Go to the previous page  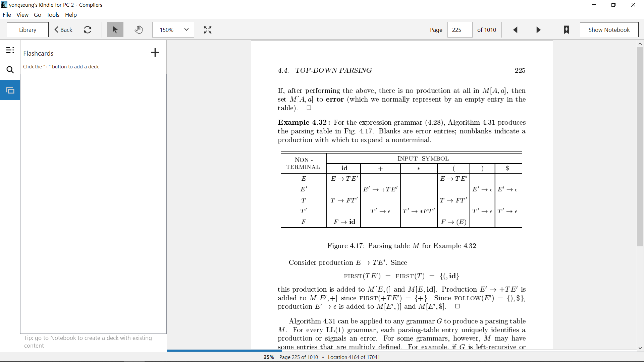click(x=516, y=30)
